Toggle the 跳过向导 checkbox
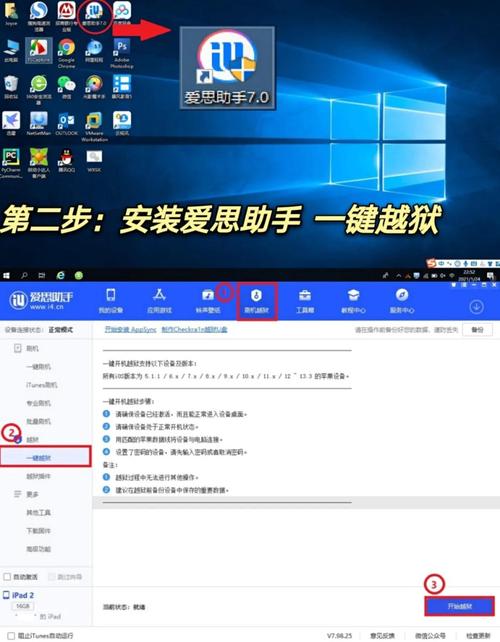 tap(52, 576)
